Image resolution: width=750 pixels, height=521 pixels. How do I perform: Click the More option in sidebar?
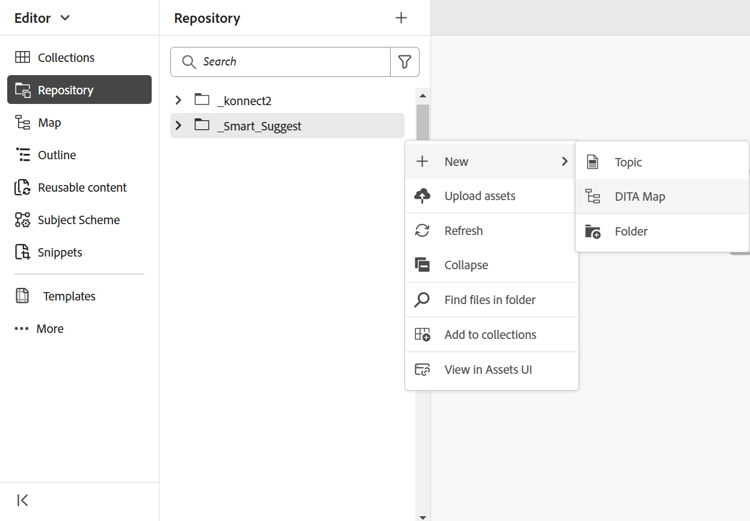pos(50,329)
